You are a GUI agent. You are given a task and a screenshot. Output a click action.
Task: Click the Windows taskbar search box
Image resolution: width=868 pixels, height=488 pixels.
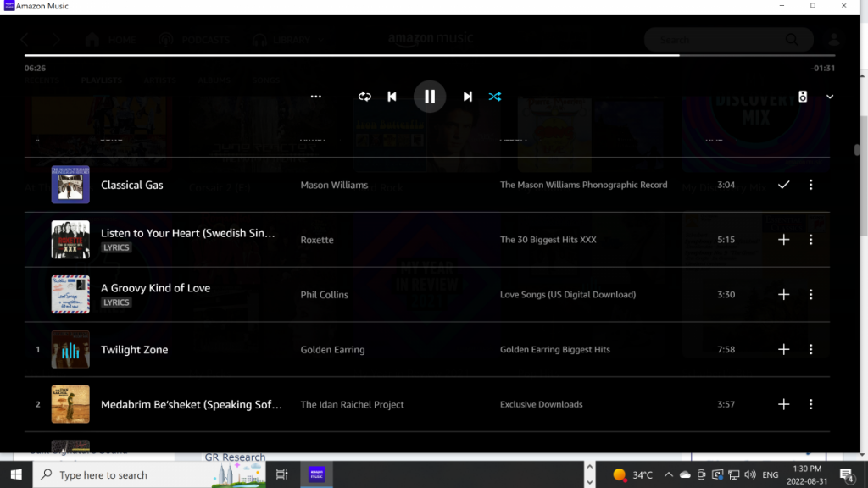(x=149, y=474)
